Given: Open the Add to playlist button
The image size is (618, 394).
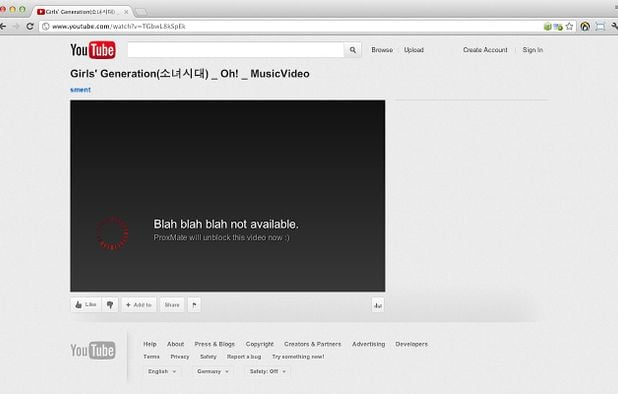Looking at the screenshot, I should tap(139, 305).
